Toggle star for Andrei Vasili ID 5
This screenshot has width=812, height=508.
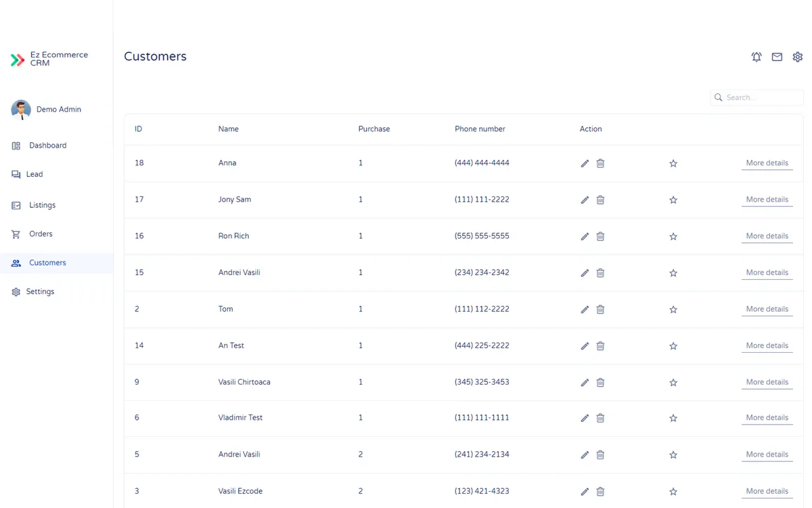673,454
